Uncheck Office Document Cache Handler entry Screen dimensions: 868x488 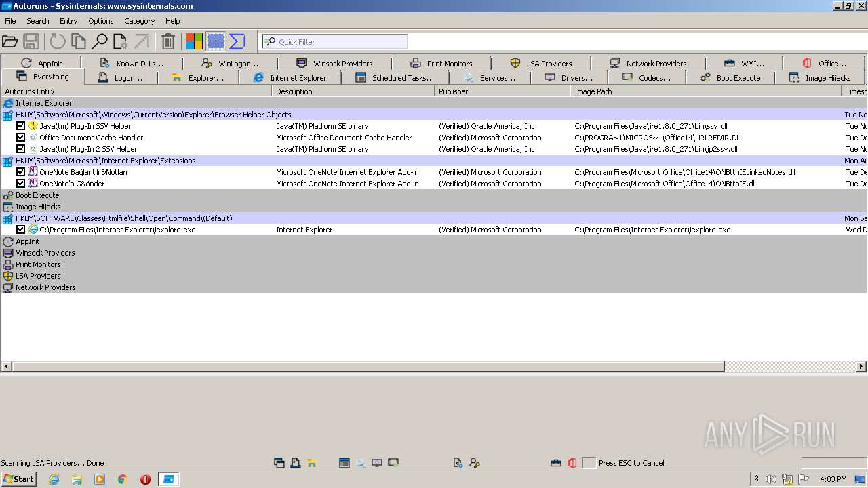pos(21,138)
